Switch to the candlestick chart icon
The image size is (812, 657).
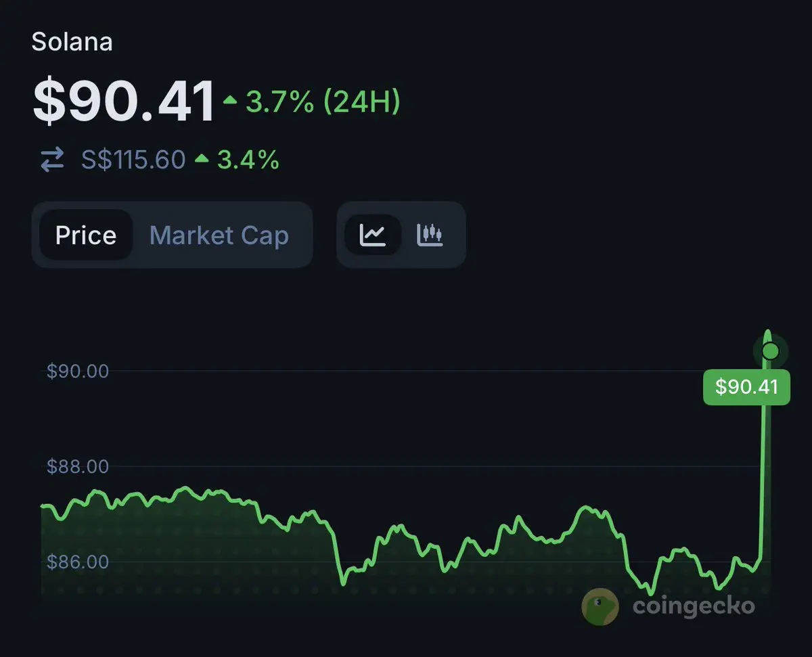click(x=430, y=235)
